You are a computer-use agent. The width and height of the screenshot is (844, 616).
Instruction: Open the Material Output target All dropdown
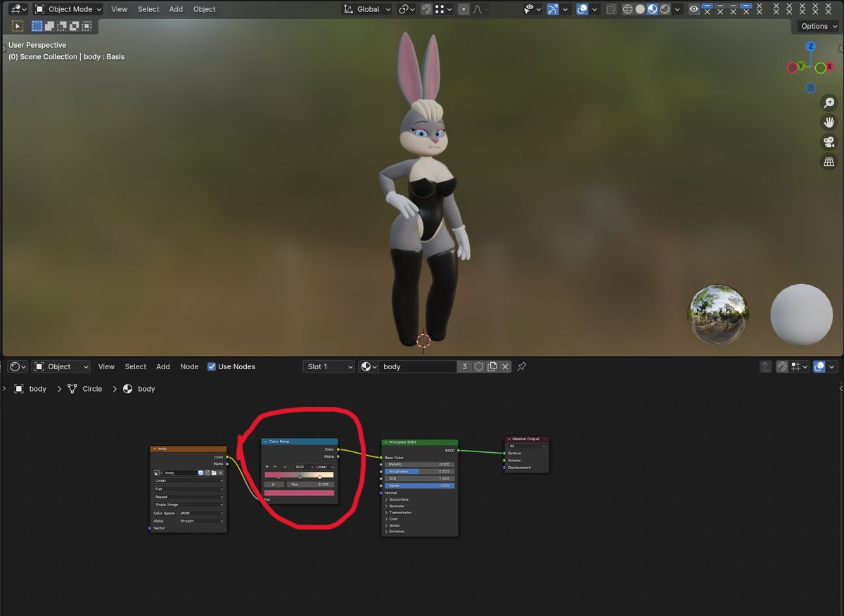click(527, 446)
